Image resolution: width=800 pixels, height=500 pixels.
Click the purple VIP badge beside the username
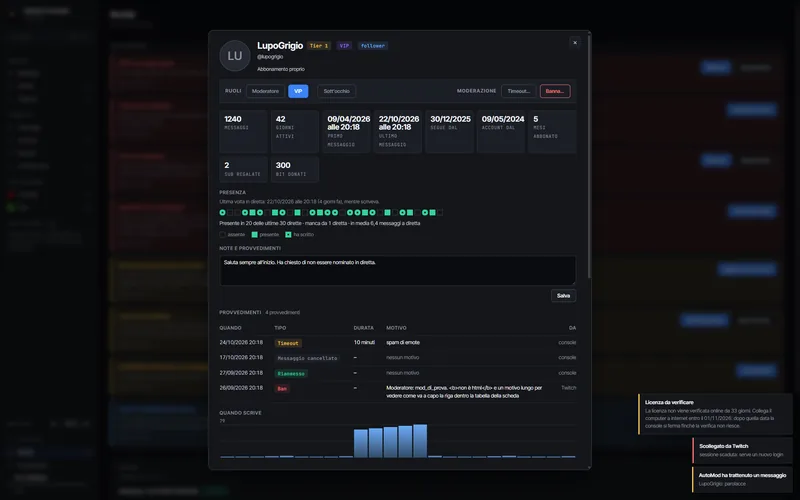[x=344, y=46]
